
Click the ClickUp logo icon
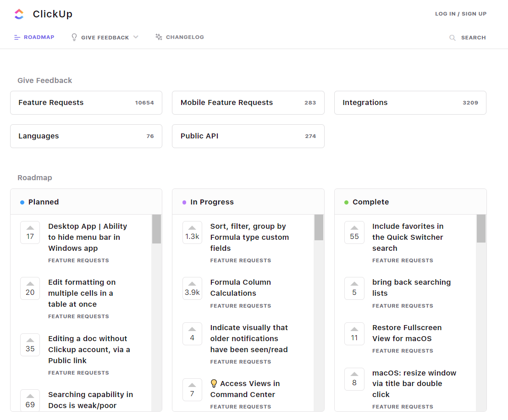(18, 14)
